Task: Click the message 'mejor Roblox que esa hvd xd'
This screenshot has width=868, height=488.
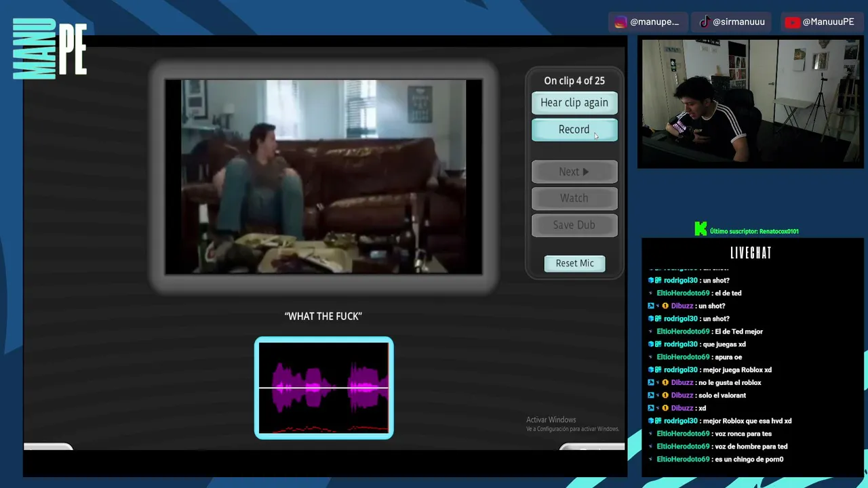Action: pos(747,421)
